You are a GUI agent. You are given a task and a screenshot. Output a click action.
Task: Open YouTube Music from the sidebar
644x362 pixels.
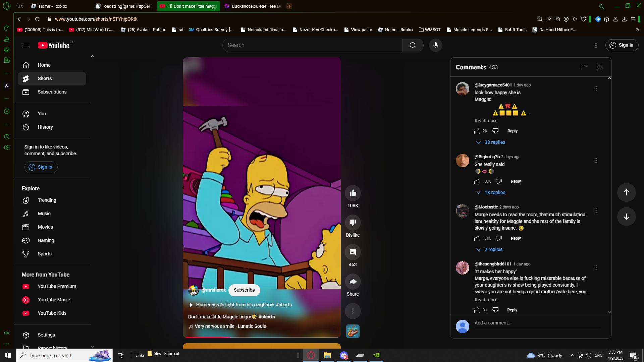(x=52, y=300)
